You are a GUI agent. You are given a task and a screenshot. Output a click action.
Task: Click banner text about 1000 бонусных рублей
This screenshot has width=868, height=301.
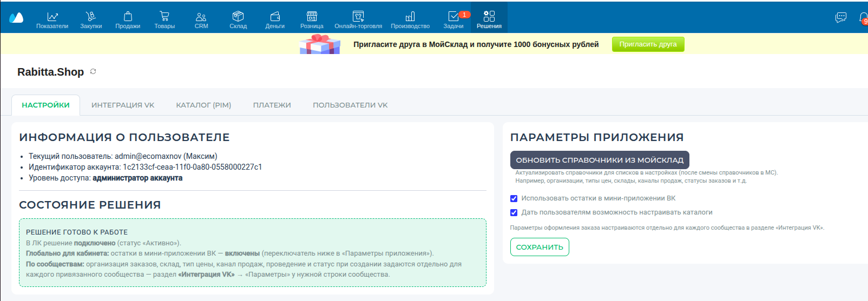[476, 44]
